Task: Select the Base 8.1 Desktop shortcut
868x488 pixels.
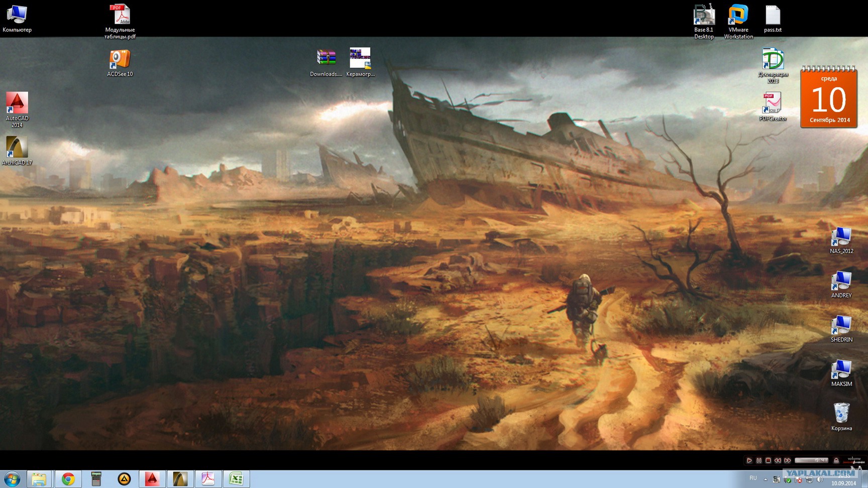Action: pyautogui.click(x=704, y=22)
